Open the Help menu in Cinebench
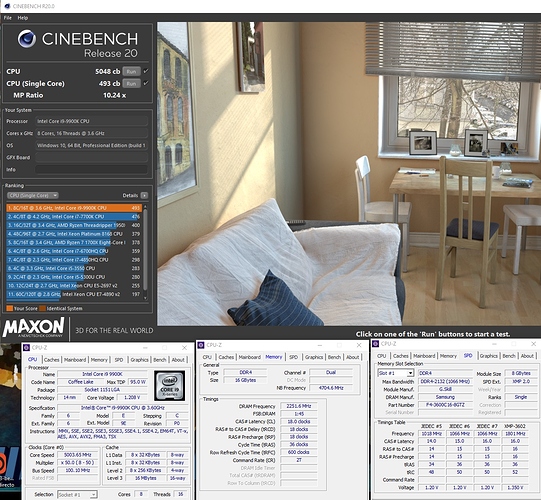This screenshot has width=541, height=500. 23,18
